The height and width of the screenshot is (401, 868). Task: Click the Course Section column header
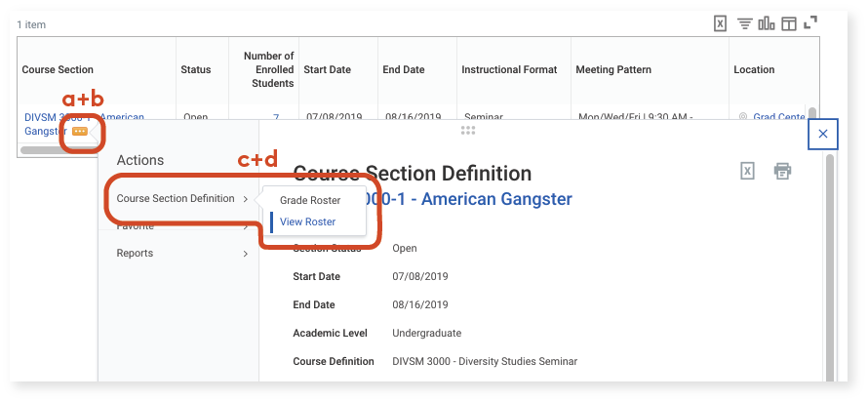coord(58,70)
